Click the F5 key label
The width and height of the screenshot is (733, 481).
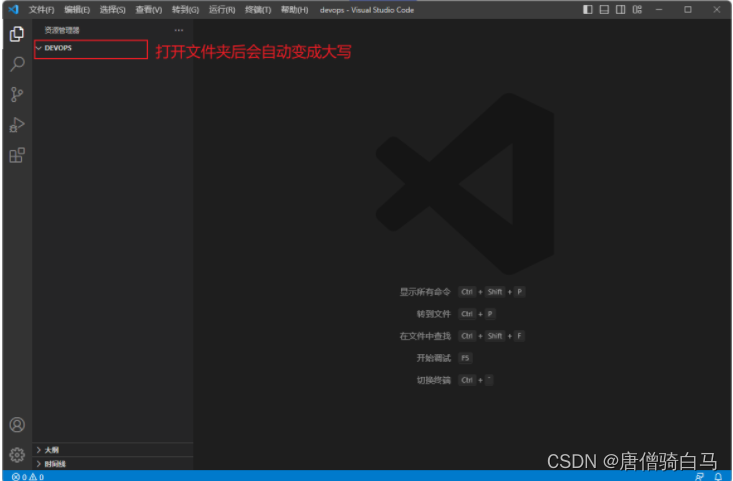tap(465, 358)
